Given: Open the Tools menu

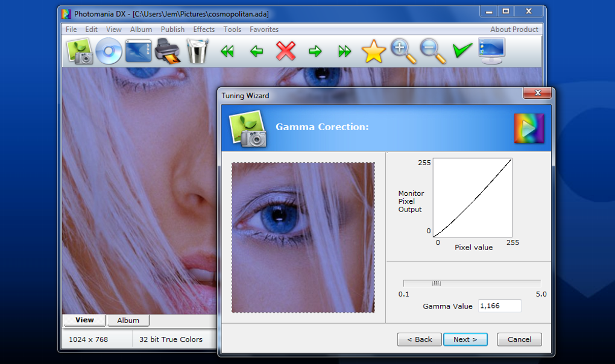Looking at the screenshot, I should coord(232,30).
